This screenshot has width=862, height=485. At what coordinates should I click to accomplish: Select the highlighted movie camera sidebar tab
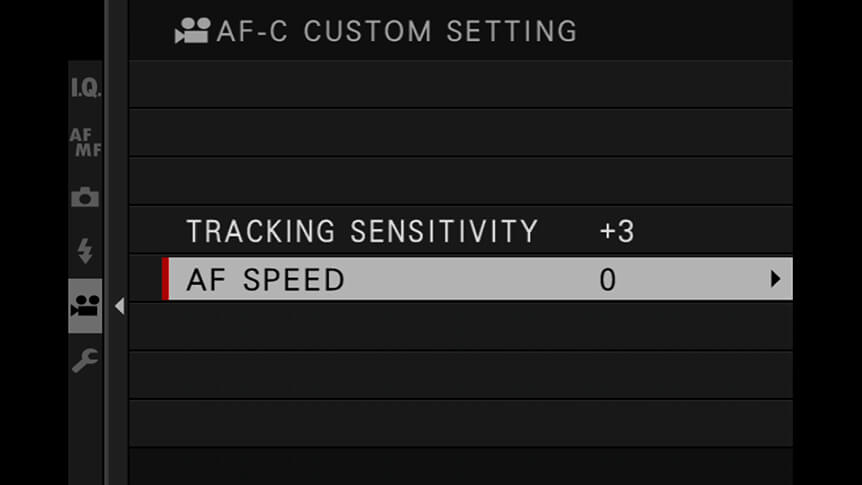85,306
